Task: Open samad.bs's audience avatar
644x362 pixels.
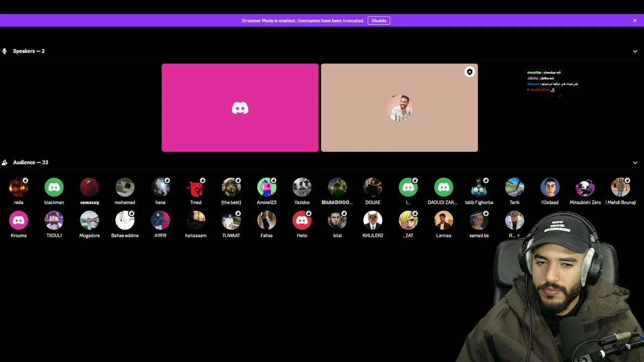Action: pos(479,221)
